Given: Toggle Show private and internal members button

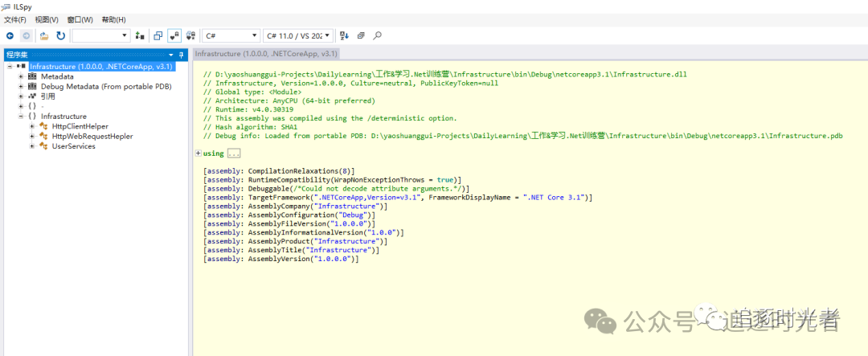Looking at the screenshot, I should coord(174,35).
